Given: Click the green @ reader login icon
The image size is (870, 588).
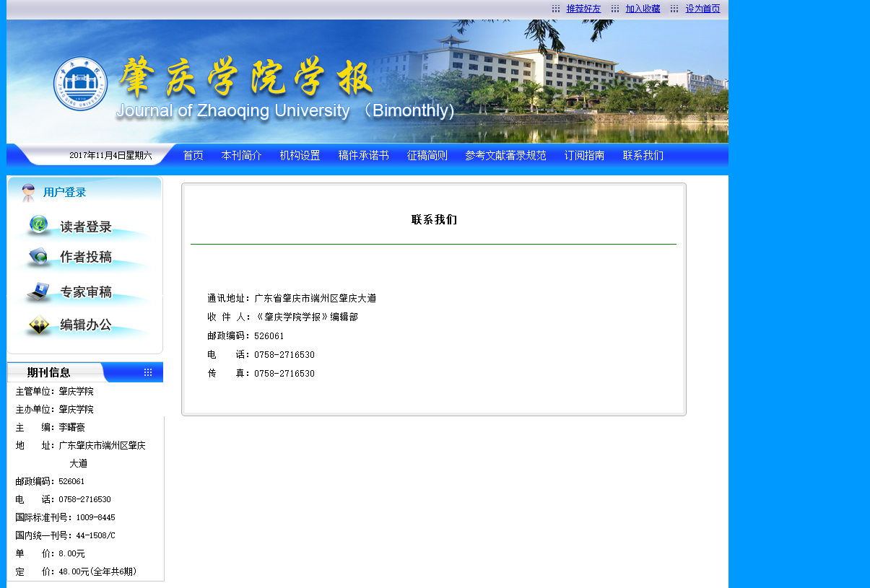Looking at the screenshot, I should click(39, 225).
